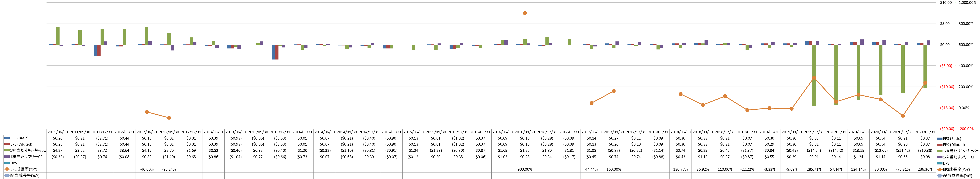Click the 400.00% secondary axis label
Viewport: 980px width, 179px height.
coord(966,66)
